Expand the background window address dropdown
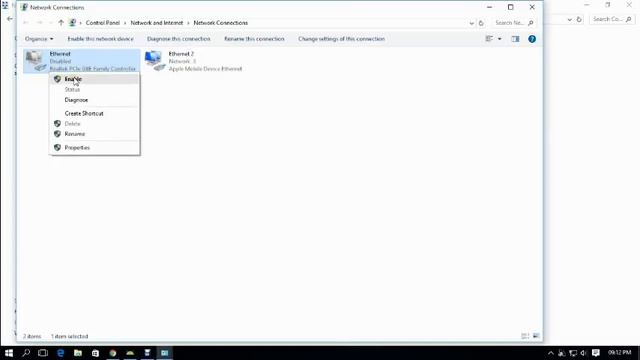The height and width of the screenshot is (360, 640). click(x=569, y=19)
